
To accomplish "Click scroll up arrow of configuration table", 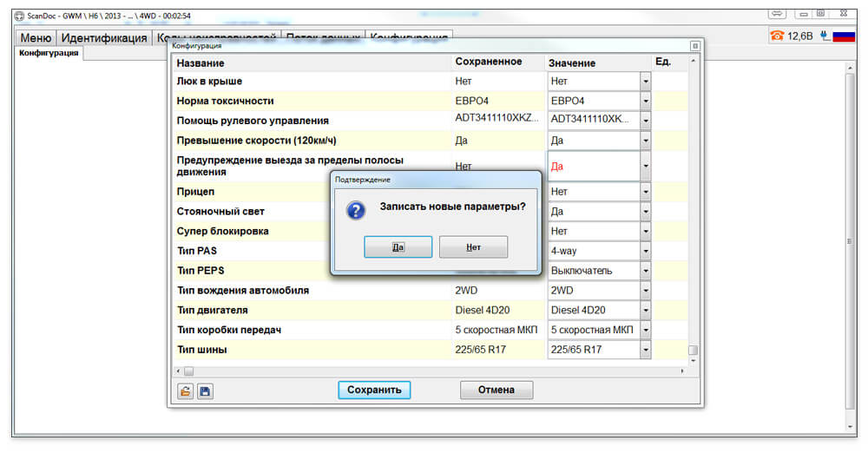I will pyautogui.click(x=693, y=61).
